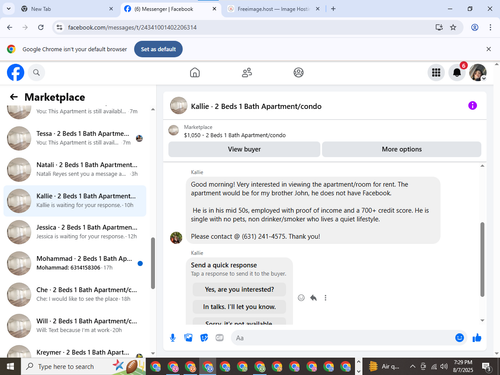
Task: Open the Facebook logo home link
Action: point(15,72)
